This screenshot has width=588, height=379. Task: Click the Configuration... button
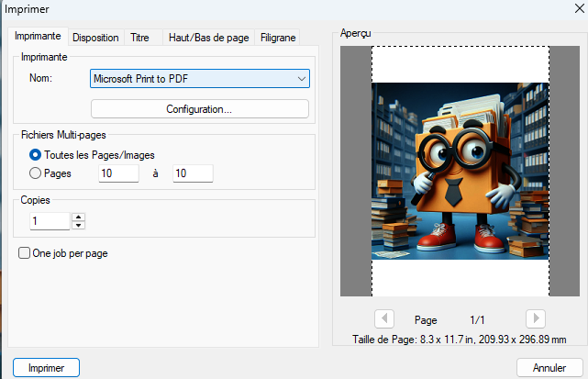pyautogui.click(x=199, y=109)
